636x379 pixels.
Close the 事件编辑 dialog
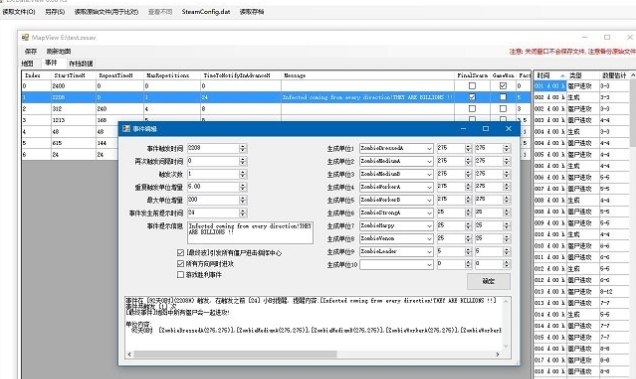pos(508,129)
